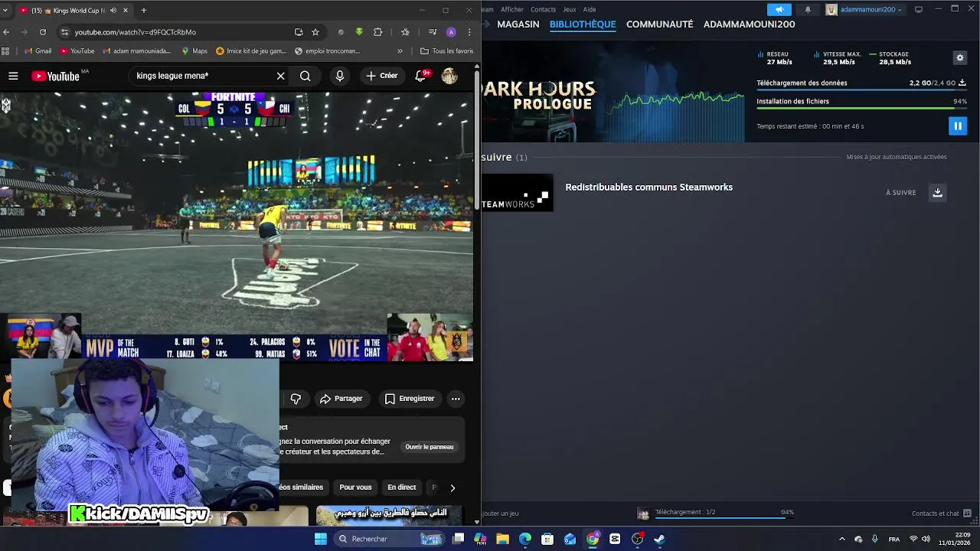980x551 pixels.
Task: Open the Maps bookmark
Action: pos(194,51)
